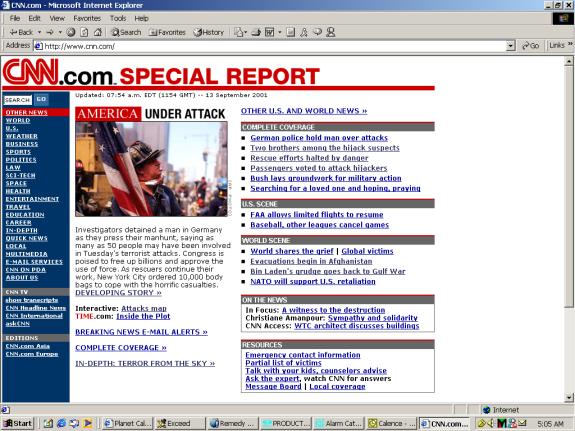The width and height of the screenshot is (575, 431).
Task: Open the Back button history dropdown arrow
Action: click(x=39, y=32)
